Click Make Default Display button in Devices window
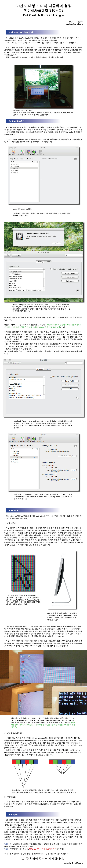87x868 pixels. [67, 456]
